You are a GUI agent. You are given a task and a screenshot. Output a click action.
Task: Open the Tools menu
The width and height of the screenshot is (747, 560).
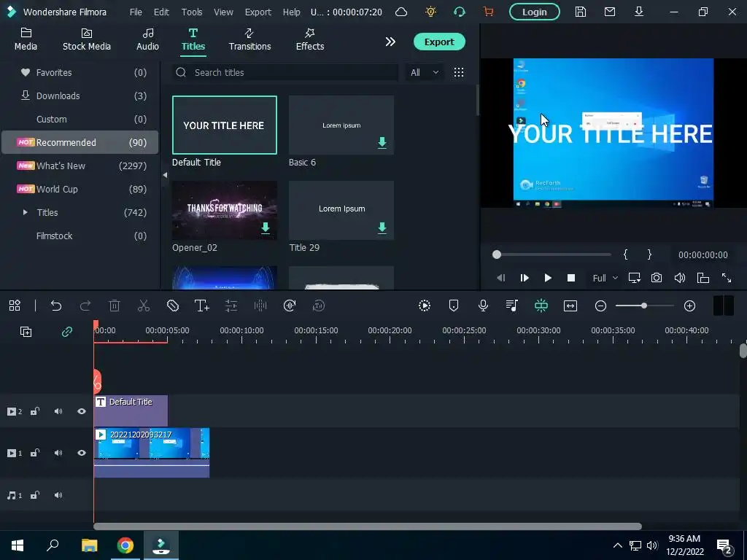tap(192, 12)
